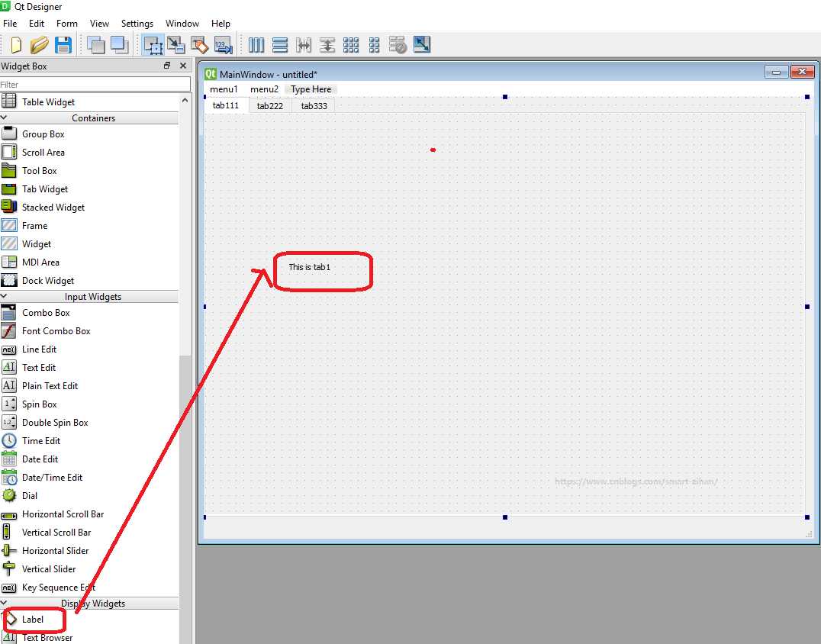Screen dimensions: 821x644
Task: Apply Lay Out Vertically in Splitter icon
Action: point(327,45)
